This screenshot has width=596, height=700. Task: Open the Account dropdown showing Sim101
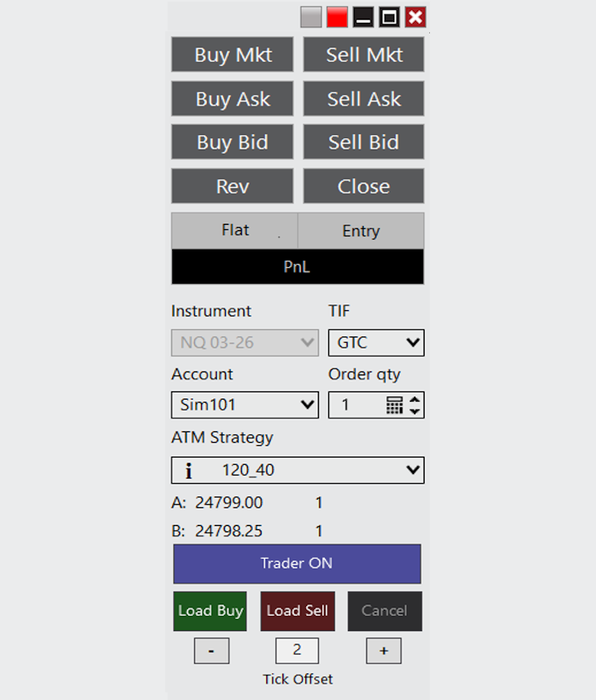point(244,405)
